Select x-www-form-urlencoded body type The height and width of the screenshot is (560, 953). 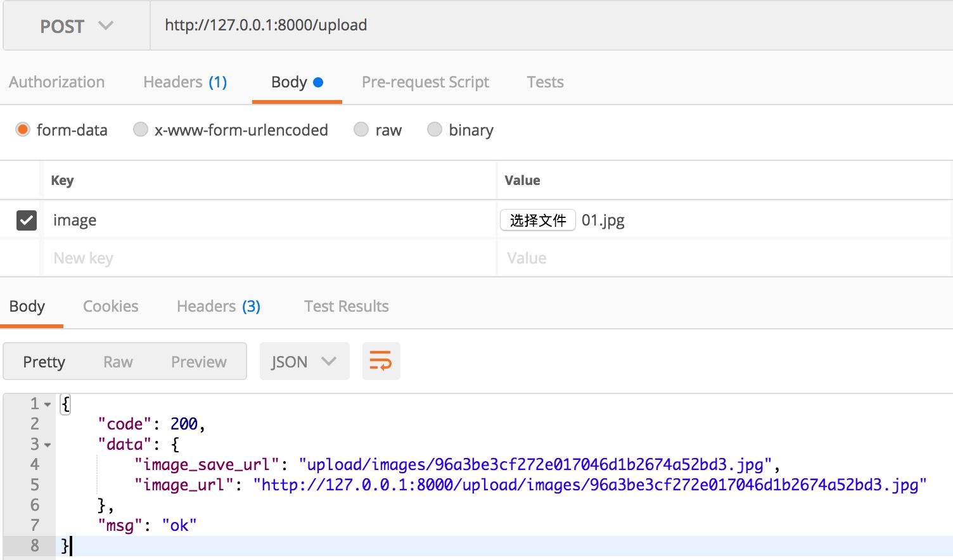(141, 130)
